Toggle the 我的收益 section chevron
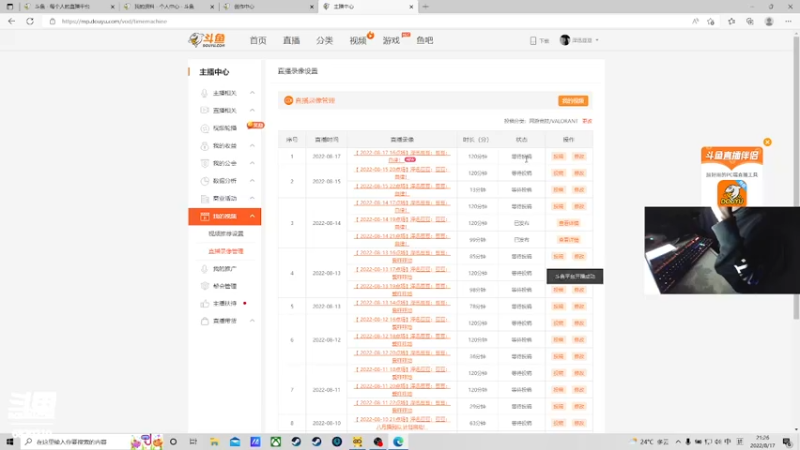Image resolution: width=800 pixels, height=450 pixels. pyautogui.click(x=252, y=146)
